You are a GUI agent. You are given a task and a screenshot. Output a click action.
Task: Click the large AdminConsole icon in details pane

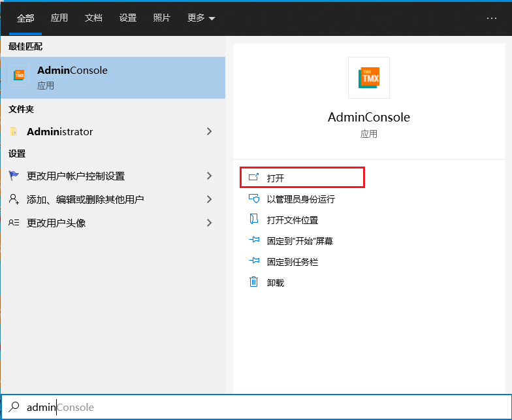pyautogui.click(x=369, y=78)
